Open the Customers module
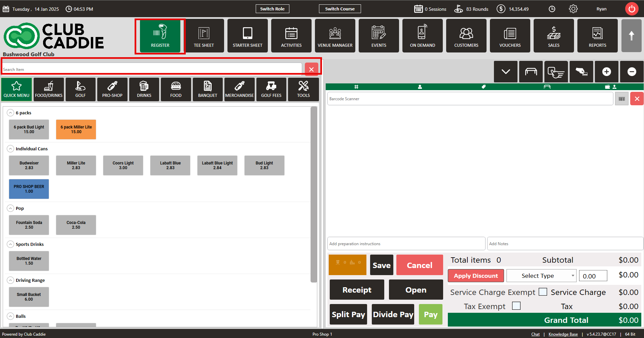The width and height of the screenshot is (644, 338). [x=466, y=36]
